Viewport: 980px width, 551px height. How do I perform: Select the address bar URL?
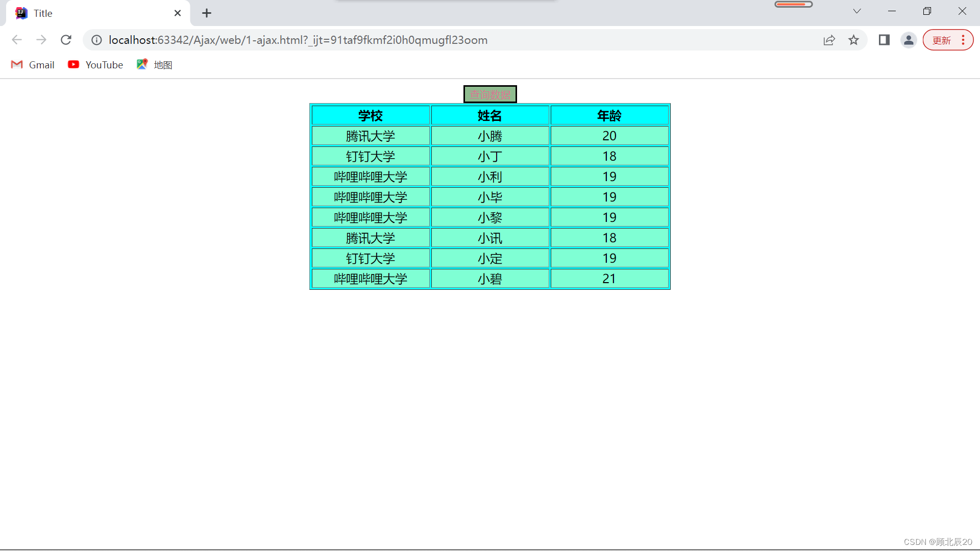(x=297, y=40)
